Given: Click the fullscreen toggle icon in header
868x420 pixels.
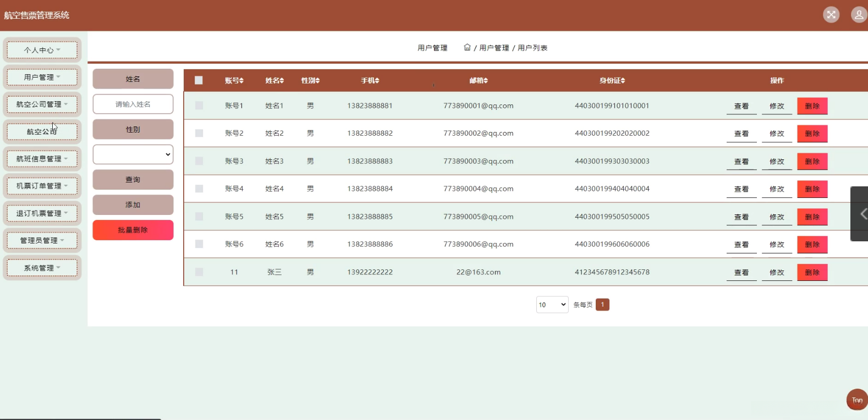Looking at the screenshot, I should pyautogui.click(x=831, y=15).
